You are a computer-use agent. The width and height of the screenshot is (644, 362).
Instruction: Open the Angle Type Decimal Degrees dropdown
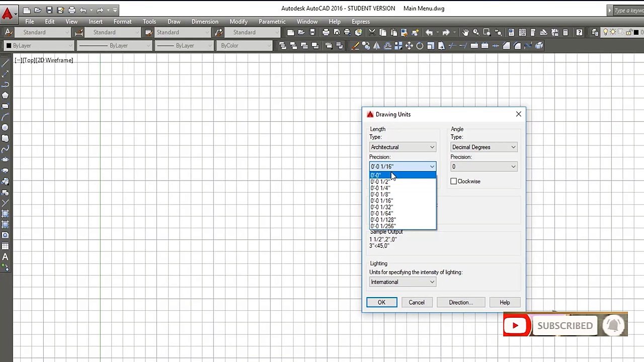[x=484, y=147]
